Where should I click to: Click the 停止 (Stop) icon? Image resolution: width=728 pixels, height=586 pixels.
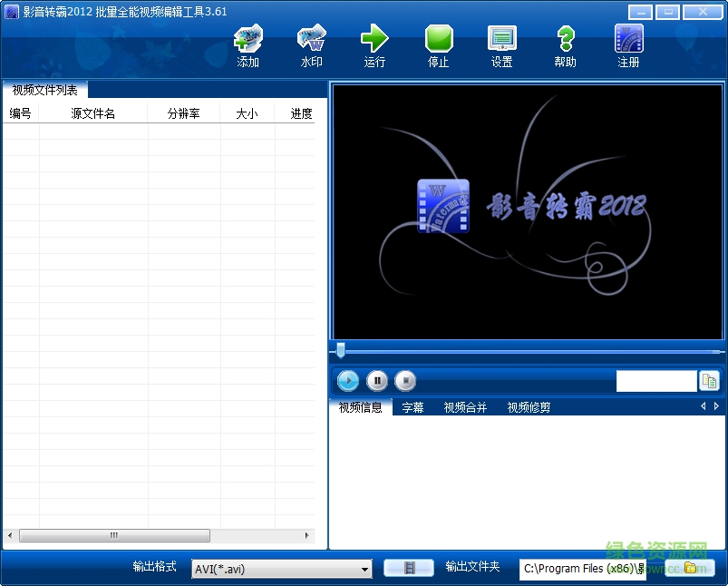pos(438,40)
